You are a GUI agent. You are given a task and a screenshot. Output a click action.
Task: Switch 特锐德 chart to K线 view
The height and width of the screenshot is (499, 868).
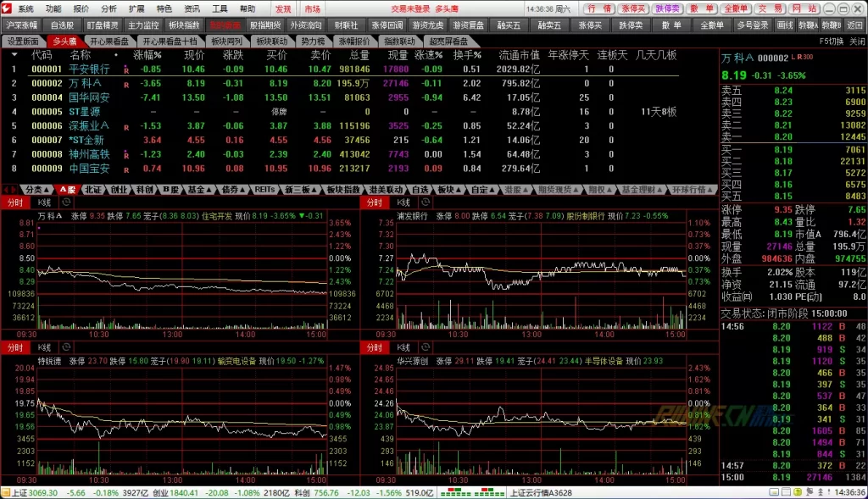(42, 348)
